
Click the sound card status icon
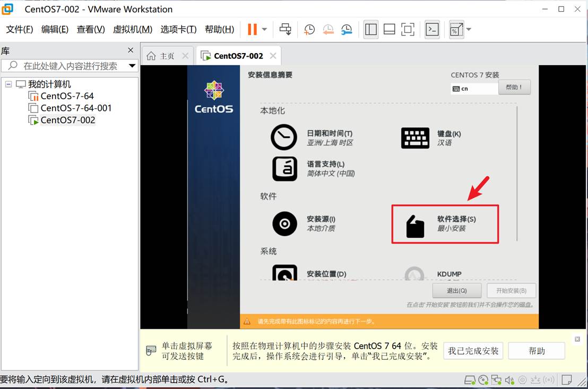[509, 380]
